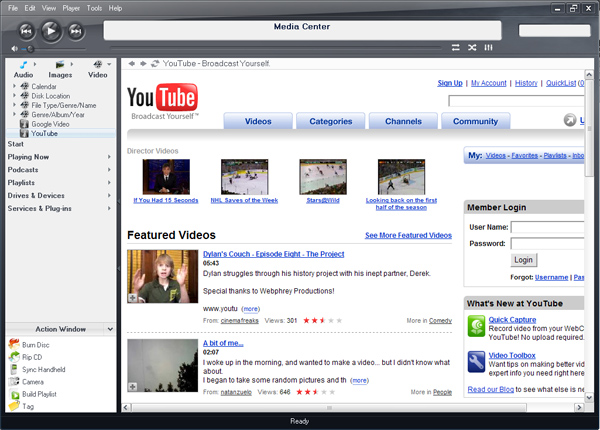This screenshot has width=600, height=430.
Task: Open the Help menu
Action: [115, 8]
